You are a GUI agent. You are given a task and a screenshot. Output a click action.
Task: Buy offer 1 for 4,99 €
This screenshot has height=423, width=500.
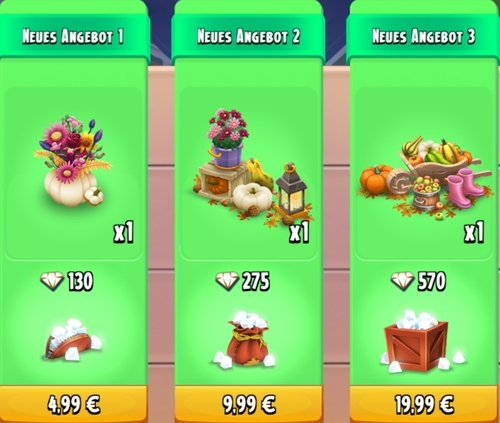73,404
